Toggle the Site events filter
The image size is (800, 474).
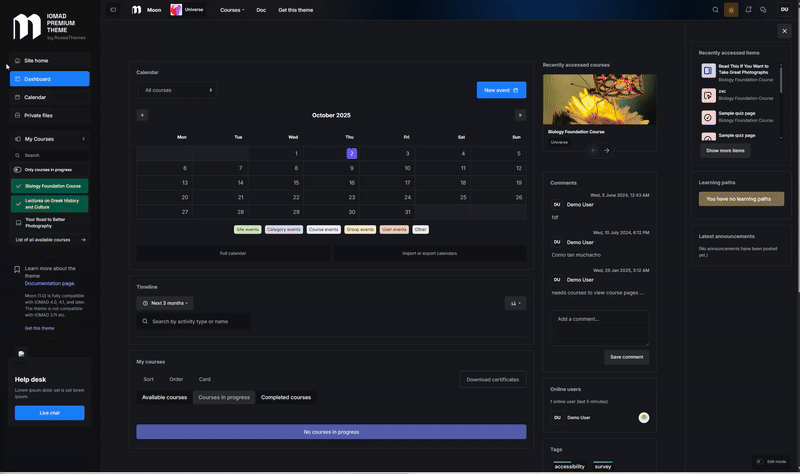tap(247, 229)
